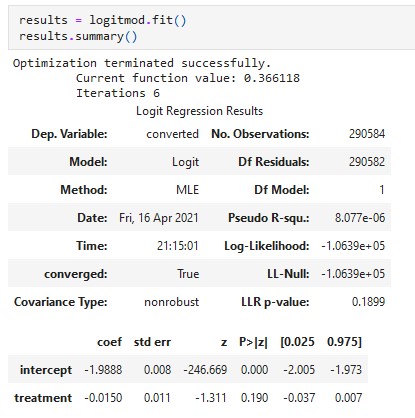
Task: Select the Log-Likelihood value
Action: pyautogui.click(x=353, y=246)
